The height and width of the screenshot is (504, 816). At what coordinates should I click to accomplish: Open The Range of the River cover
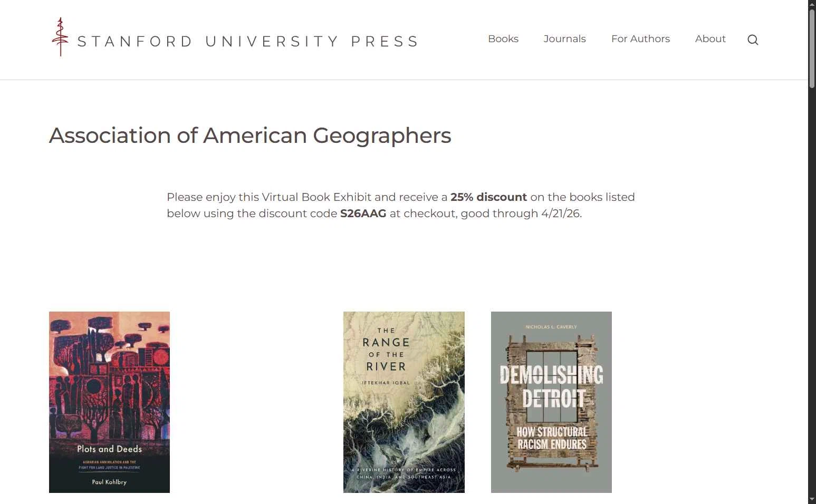[x=404, y=402]
